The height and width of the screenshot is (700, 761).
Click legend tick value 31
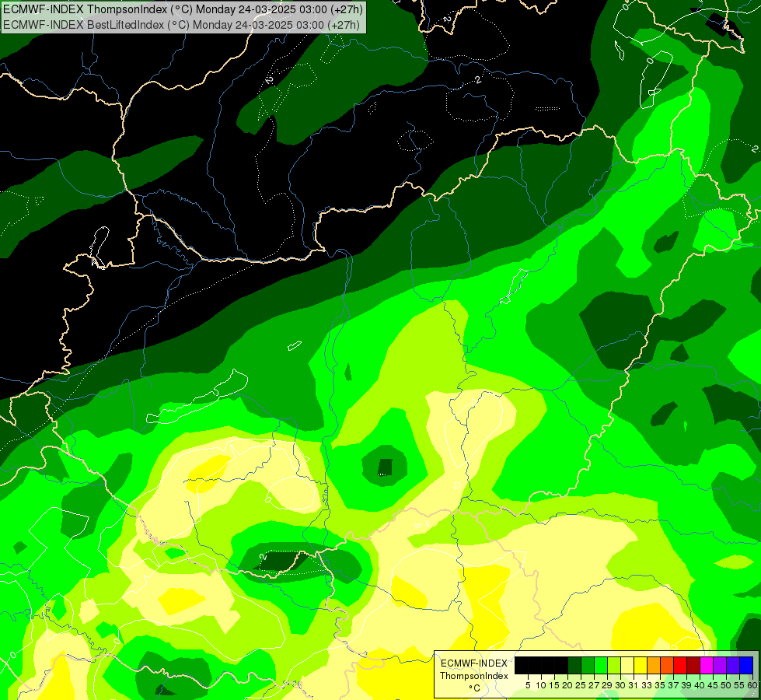(634, 685)
